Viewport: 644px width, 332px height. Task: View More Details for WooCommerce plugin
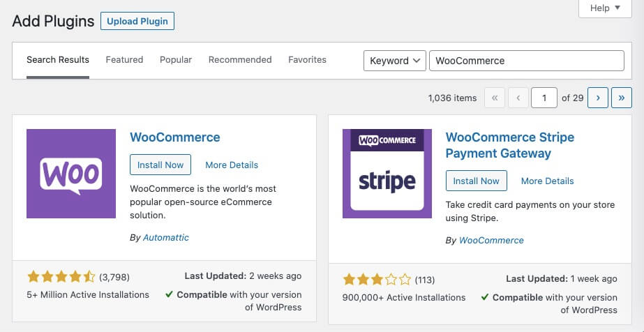tap(232, 165)
